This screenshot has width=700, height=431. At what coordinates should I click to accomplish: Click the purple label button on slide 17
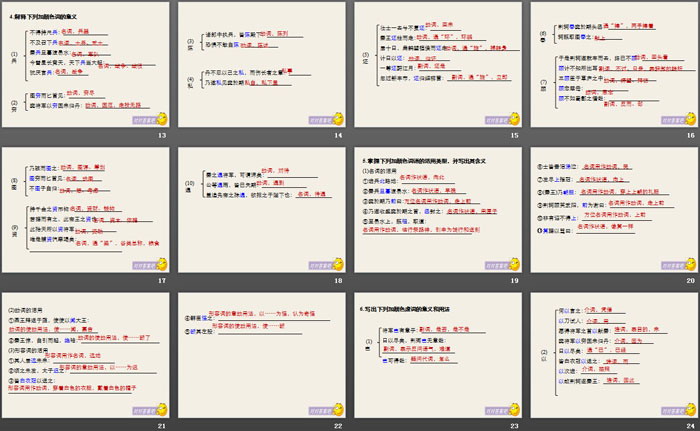tap(144, 266)
